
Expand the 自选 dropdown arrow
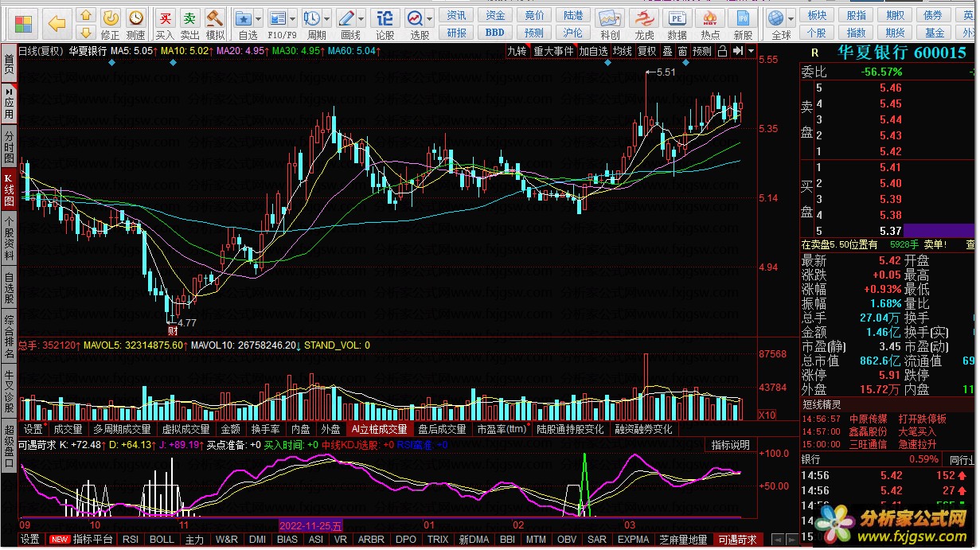click(259, 18)
